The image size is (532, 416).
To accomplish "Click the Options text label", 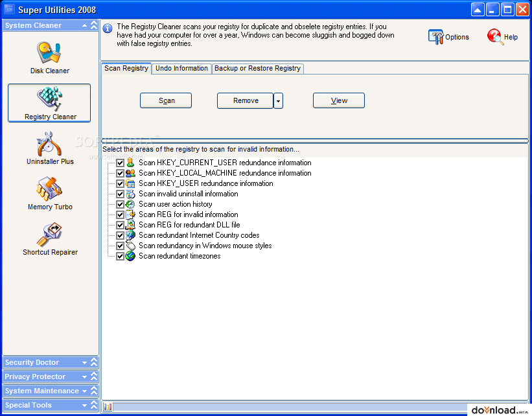I will click(457, 37).
